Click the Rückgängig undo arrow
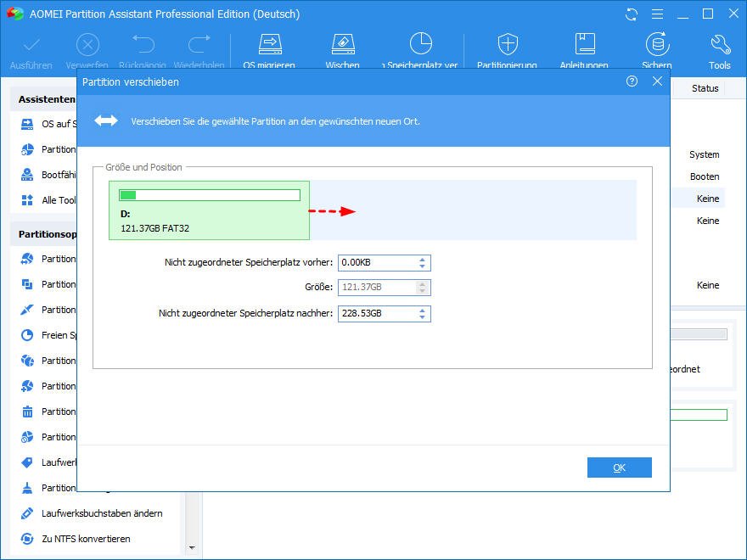Screen dimensions: 747x560 click(143, 44)
